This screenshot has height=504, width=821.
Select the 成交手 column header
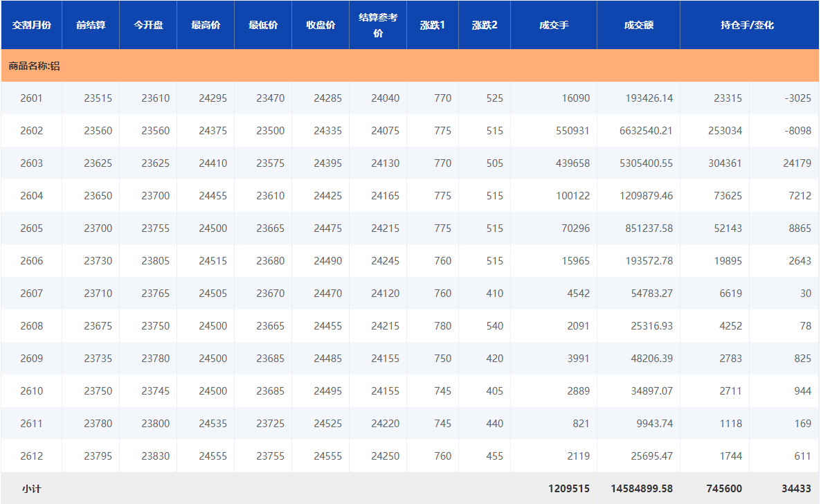554,25
